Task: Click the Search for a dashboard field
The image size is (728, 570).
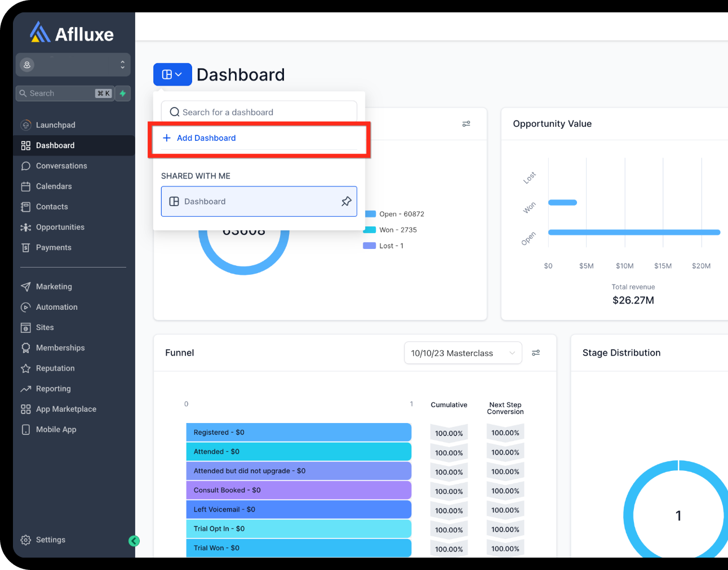Action: tap(259, 112)
